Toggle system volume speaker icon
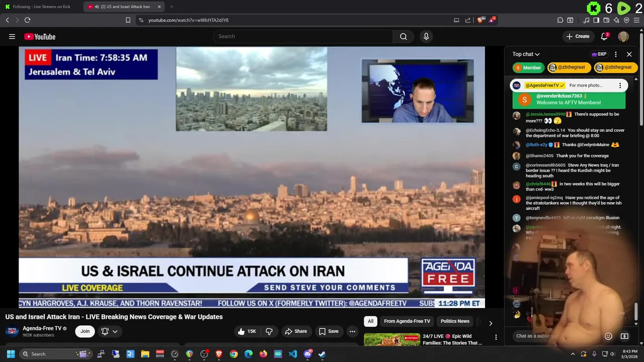Screen dimensions: 644x362 click(612, 354)
